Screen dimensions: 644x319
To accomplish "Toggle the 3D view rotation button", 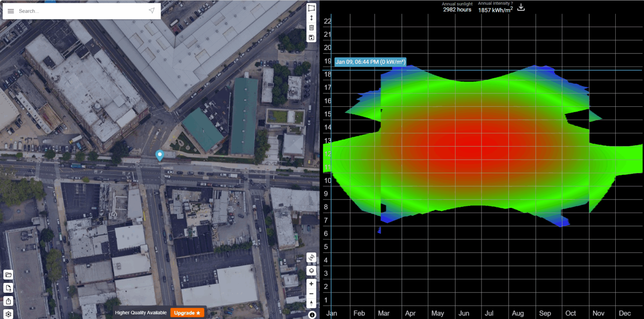I will pos(312,258).
